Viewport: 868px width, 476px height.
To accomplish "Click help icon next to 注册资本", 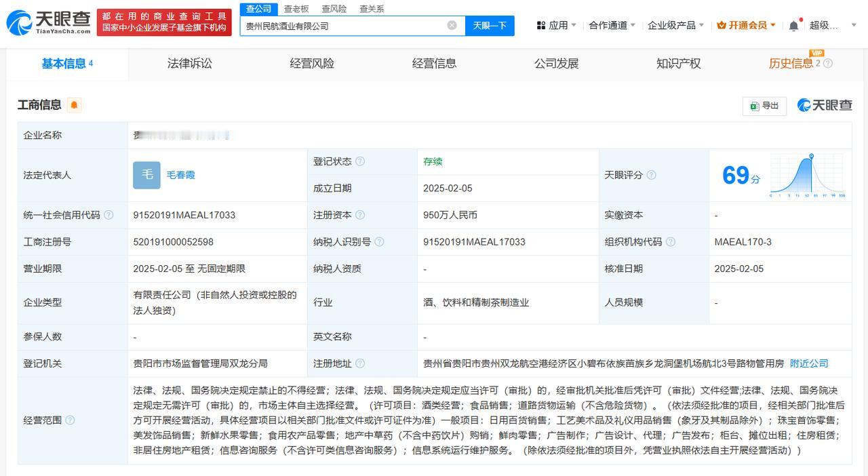I will point(360,215).
